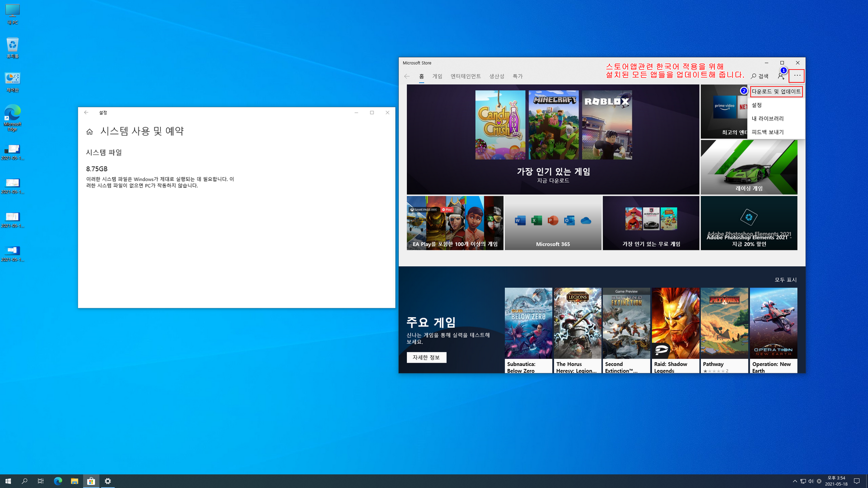Open the 최고의 엔터테인먼트 prime video banner

point(724,111)
